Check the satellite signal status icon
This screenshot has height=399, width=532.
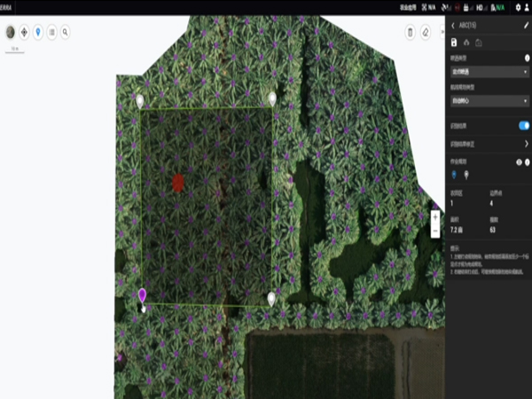(446, 7)
